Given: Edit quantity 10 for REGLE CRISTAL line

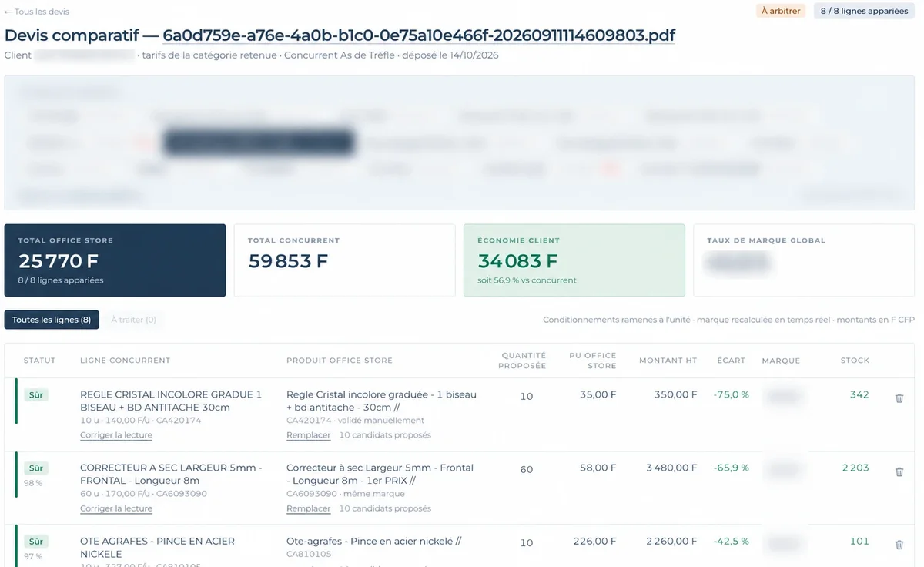Looking at the screenshot, I should click(x=527, y=396).
